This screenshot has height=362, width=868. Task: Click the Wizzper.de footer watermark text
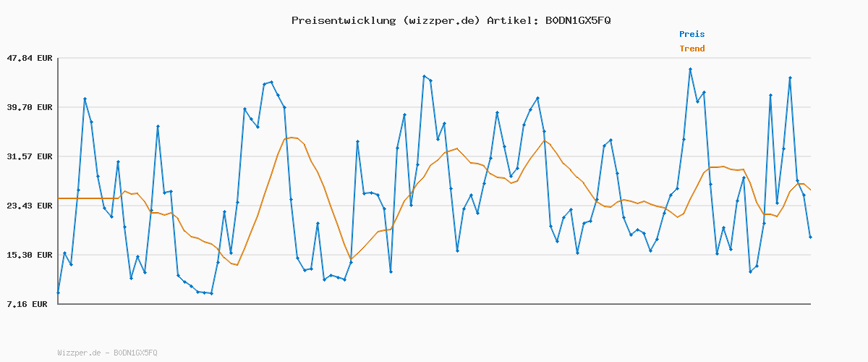tap(107, 353)
